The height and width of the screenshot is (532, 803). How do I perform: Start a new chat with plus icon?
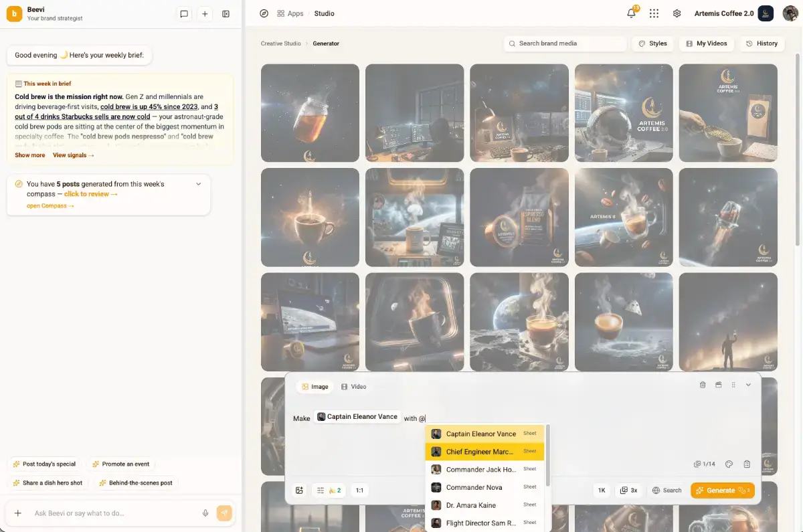[x=205, y=13]
